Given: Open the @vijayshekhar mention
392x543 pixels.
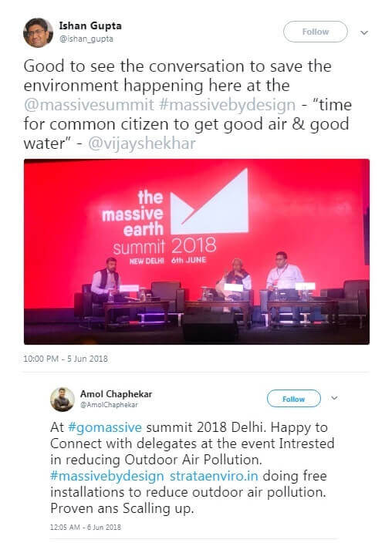Looking at the screenshot, I should coord(142,143).
